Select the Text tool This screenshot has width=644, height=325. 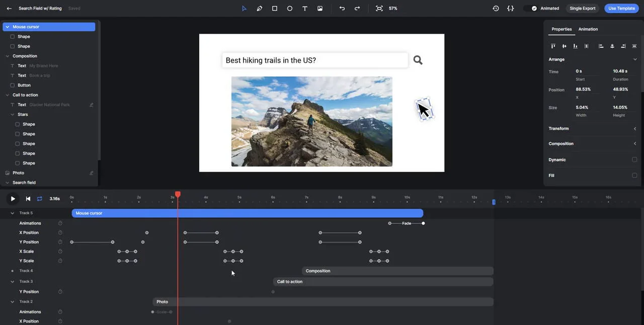[305, 9]
